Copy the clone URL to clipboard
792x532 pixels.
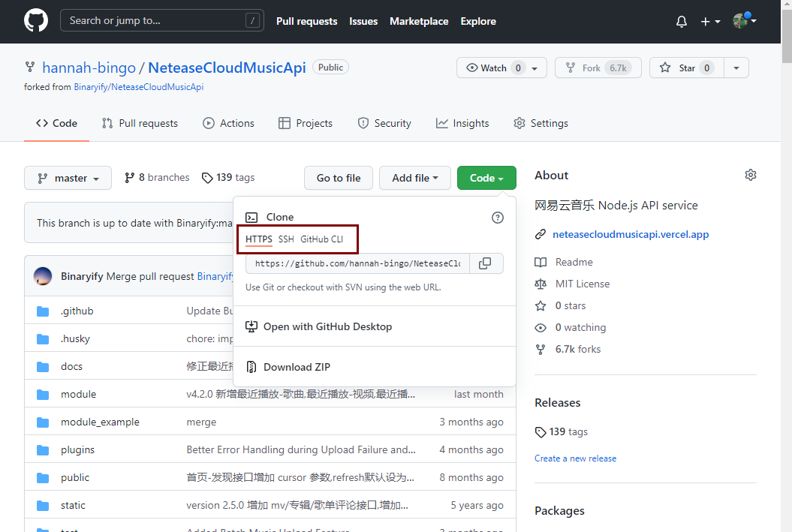pos(486,263)
